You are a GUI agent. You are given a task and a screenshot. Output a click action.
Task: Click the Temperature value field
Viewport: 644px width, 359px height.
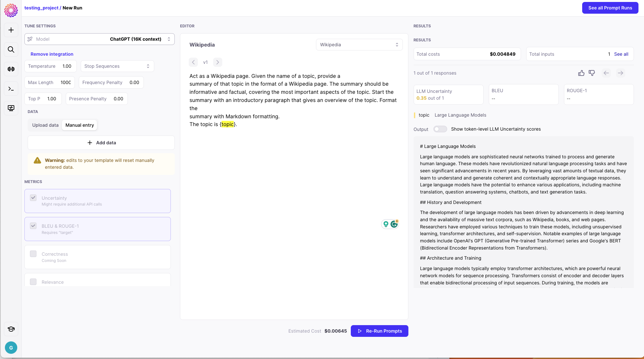67,66
